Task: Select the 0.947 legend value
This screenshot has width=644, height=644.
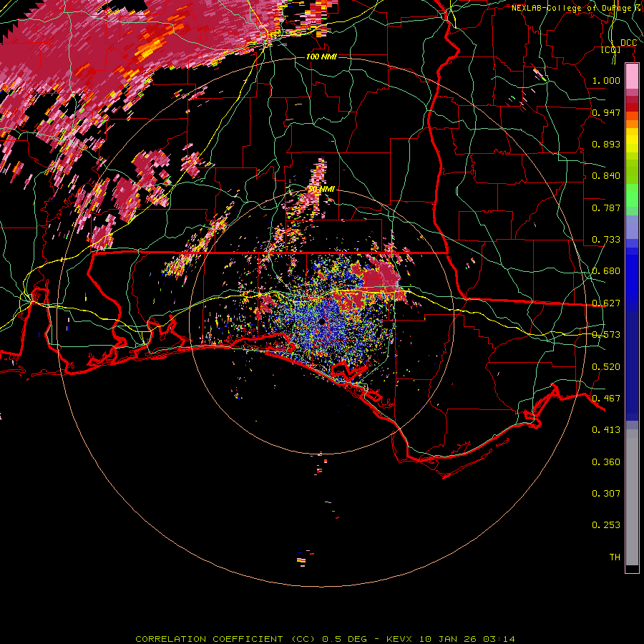Action: pyautogui.click(x=606, y=112)
